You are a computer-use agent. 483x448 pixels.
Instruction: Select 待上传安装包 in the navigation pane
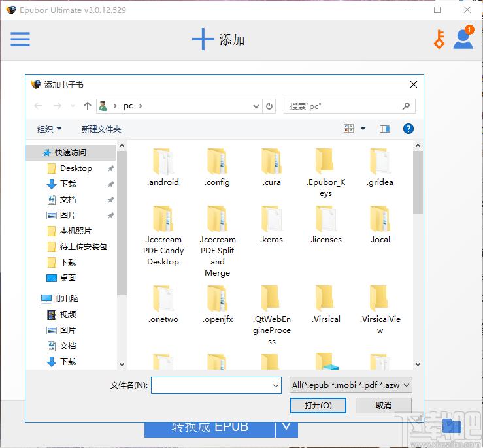83,247
